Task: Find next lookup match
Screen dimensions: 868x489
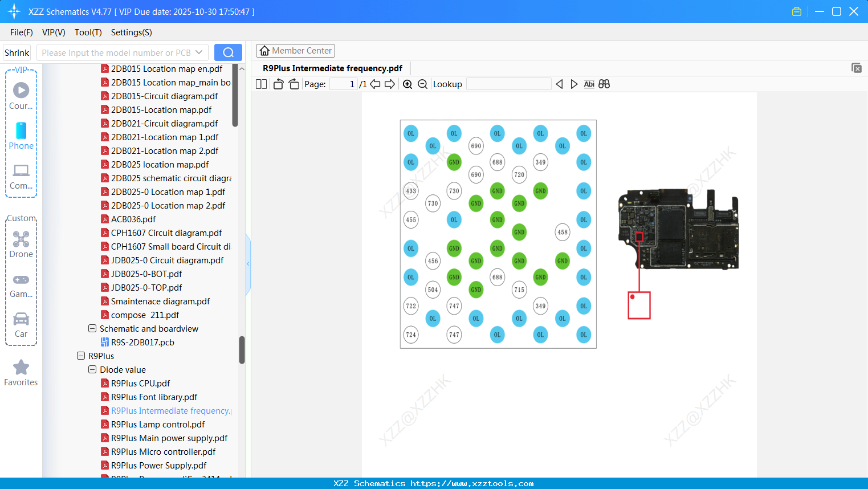Action: tap(574, 84)
